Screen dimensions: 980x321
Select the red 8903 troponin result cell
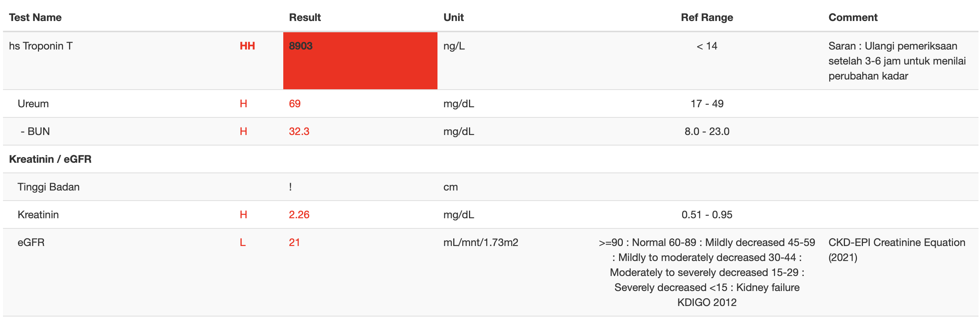(x=360, y=61)
